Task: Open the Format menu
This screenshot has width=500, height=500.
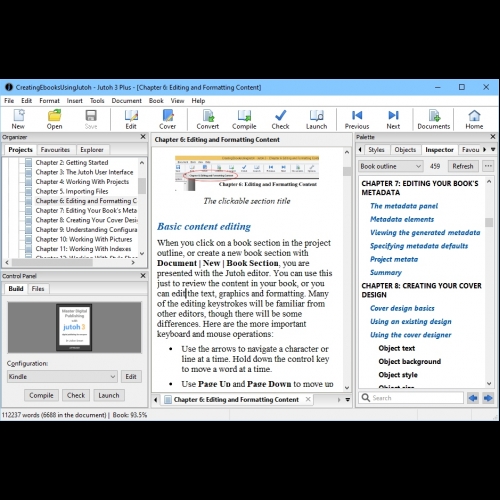Action: 49,101
